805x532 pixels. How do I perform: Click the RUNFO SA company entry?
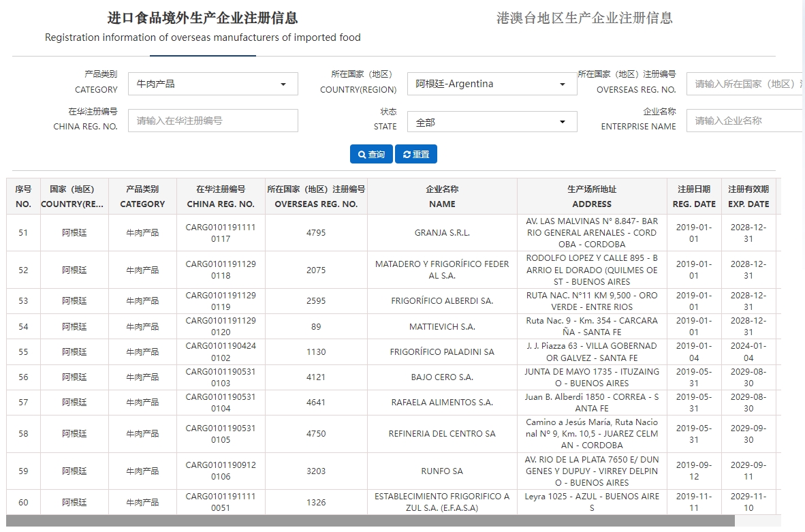[441, 471]
